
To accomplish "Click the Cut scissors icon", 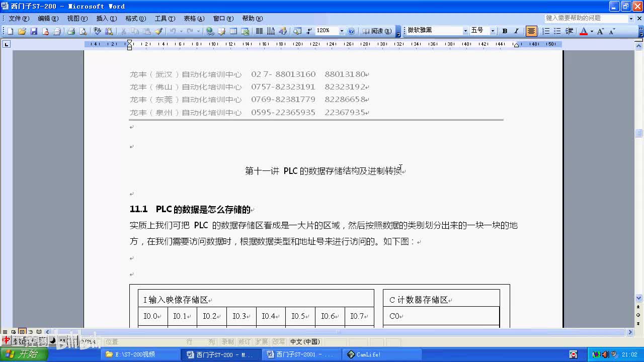I will (123, 31).
